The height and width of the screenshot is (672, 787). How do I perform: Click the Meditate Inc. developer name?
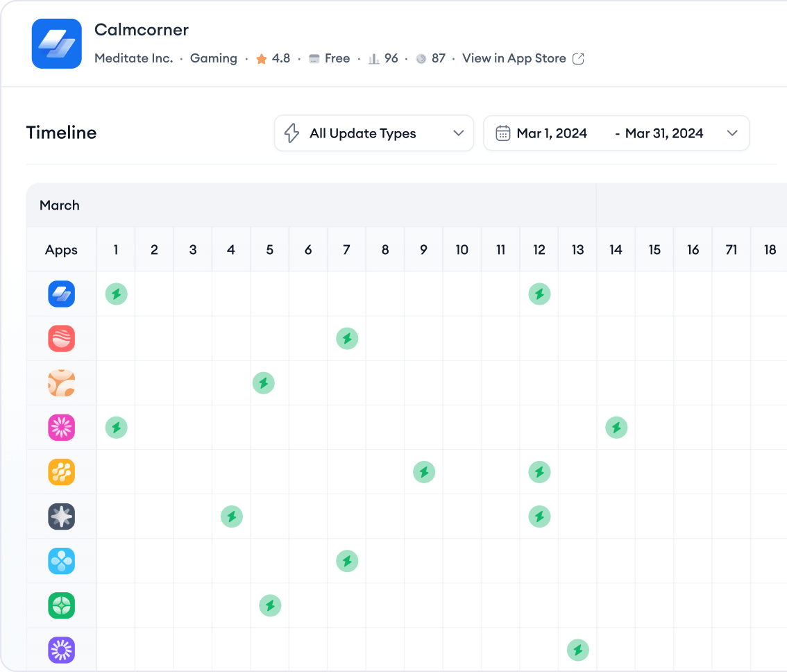point(133,59)
